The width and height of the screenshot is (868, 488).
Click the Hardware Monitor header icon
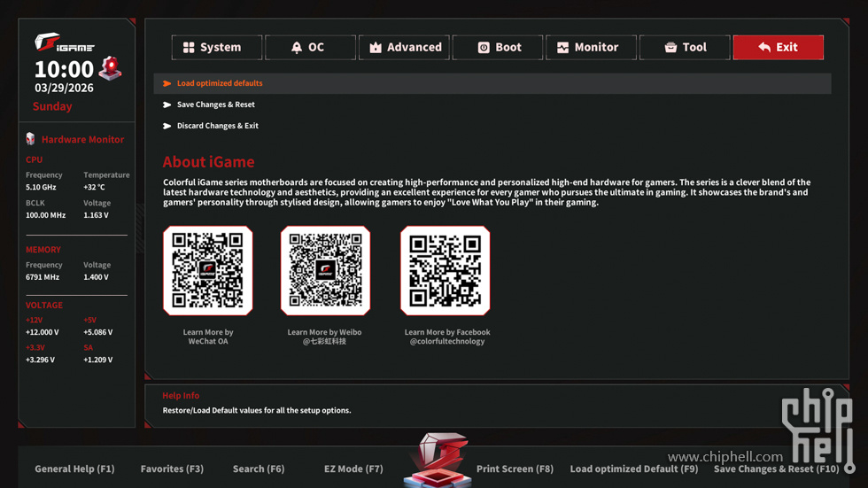click(30, 139)
